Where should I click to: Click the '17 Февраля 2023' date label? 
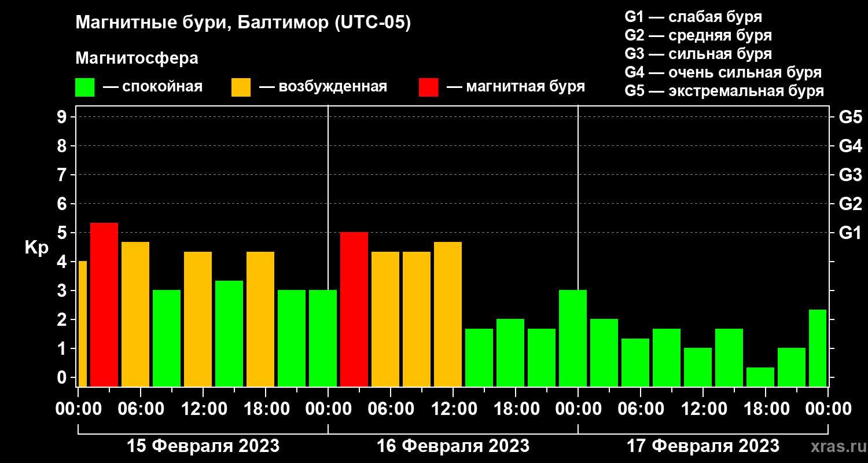click(x=703, y=446)
